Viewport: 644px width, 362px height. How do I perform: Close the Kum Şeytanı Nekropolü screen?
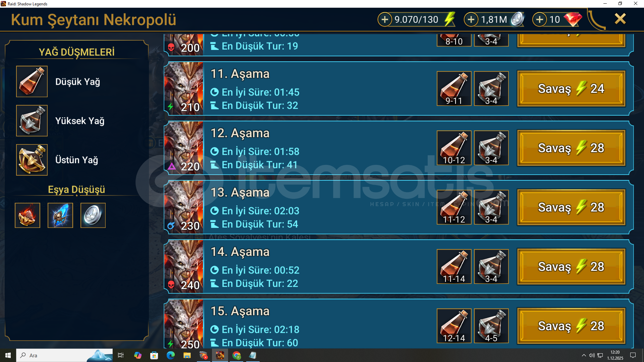click(x=620, y=19)
